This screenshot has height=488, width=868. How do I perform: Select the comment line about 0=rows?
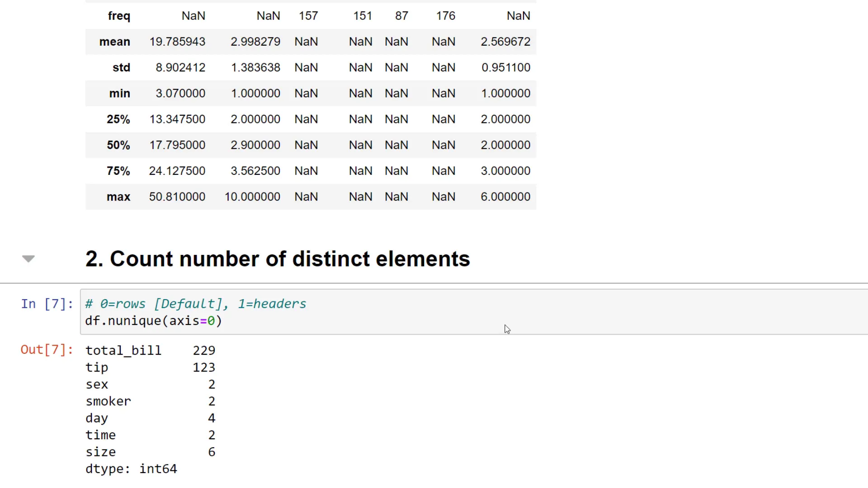click(x=195, y=304)
